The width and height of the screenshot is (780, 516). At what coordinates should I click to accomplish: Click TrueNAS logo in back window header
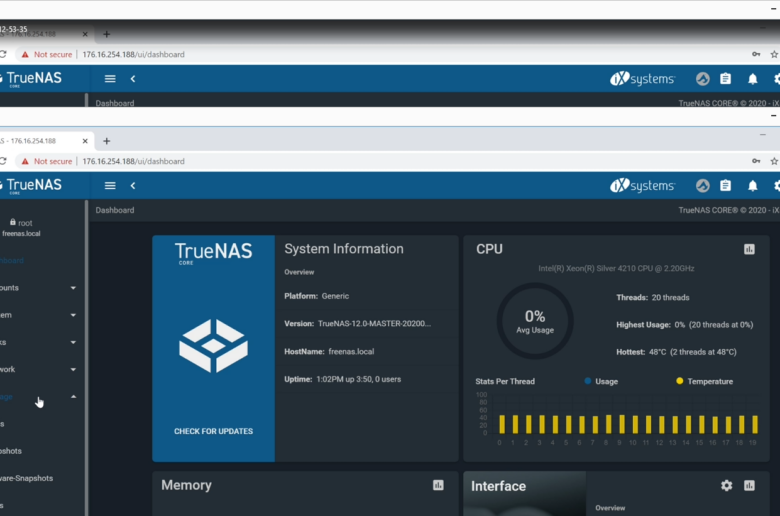click(x=31, y=79)
